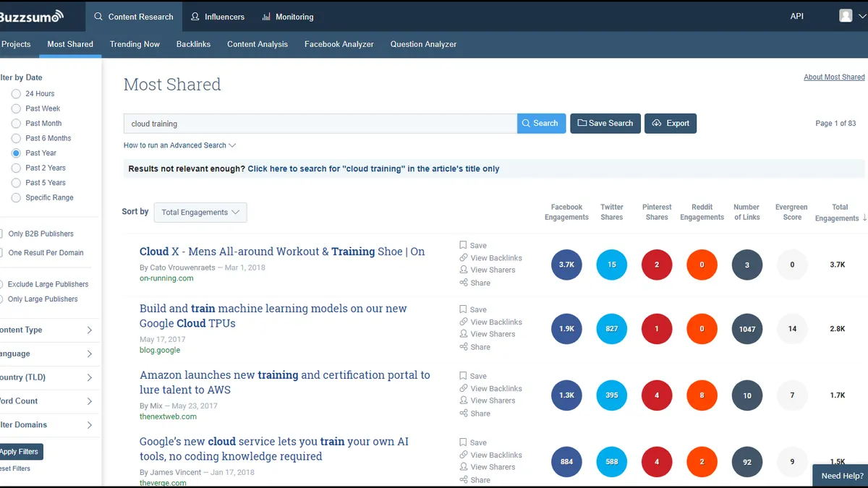Screen dimensions: 868x488
Task: View Sharers for Amazon AWS training article
Action: coord(488,401)
